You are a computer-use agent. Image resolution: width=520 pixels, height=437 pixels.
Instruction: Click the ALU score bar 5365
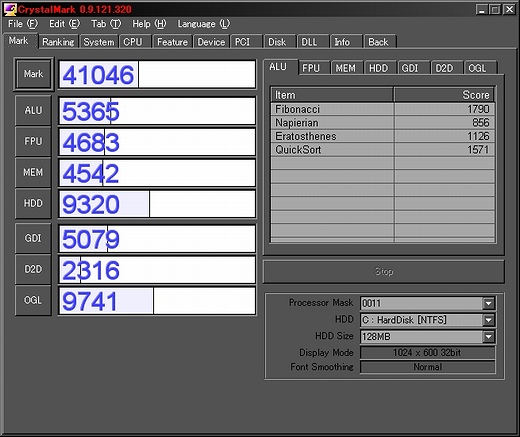[157, 111]
